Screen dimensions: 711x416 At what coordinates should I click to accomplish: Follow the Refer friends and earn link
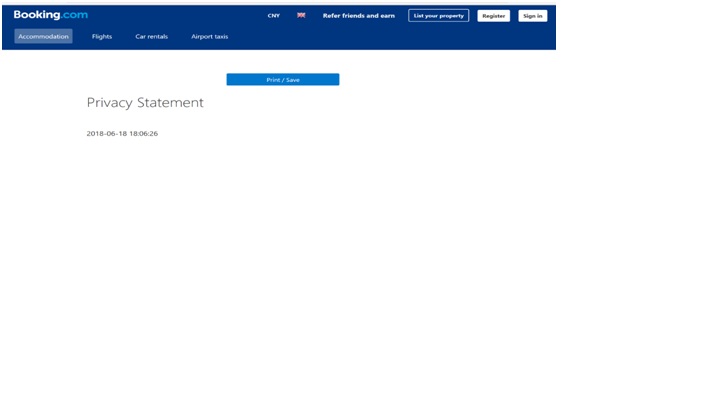point(358,16)
